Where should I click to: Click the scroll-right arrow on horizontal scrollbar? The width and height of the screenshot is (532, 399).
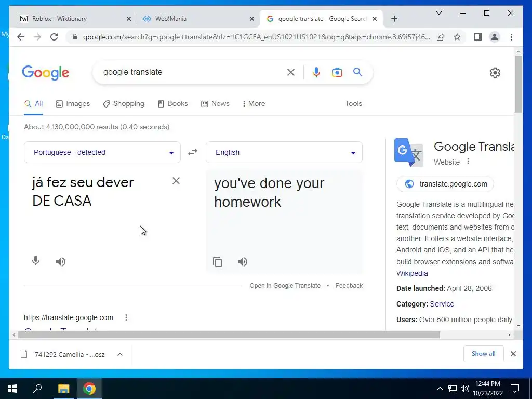point(509,335)
